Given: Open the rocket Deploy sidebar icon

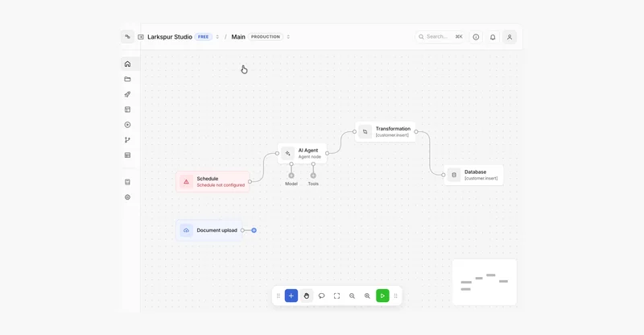Looking at the screenshot, I should tap(127, 94).
